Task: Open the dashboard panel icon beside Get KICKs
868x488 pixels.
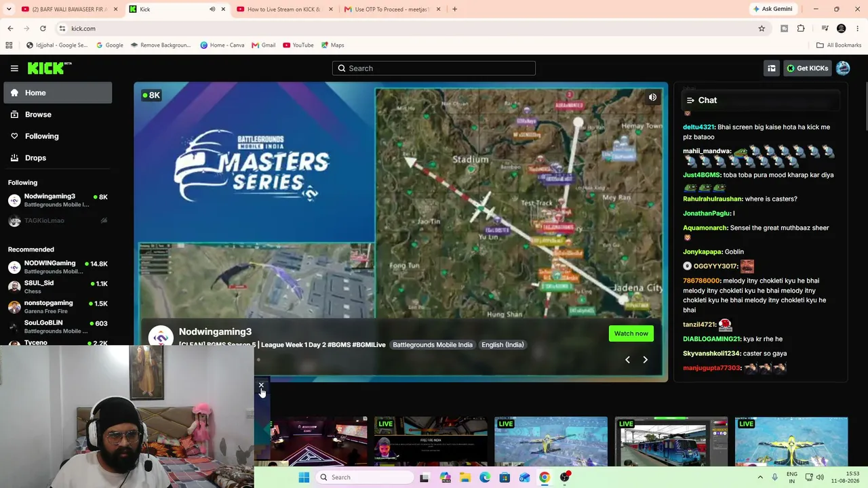Action: (x=772, y=68)
